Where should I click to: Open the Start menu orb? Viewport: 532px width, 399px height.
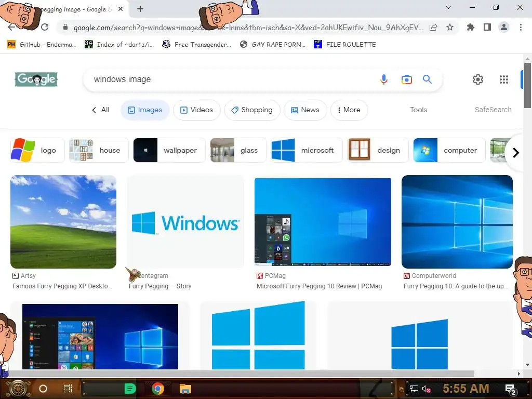(18, 389)
